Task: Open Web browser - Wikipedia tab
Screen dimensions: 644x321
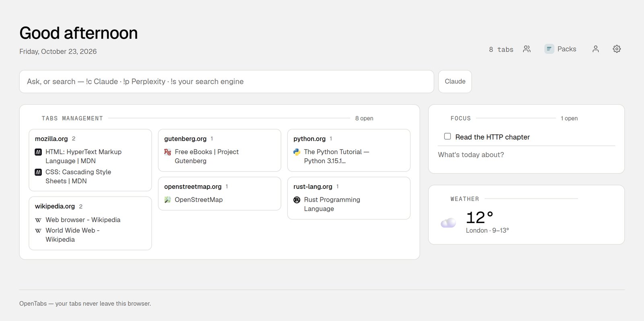Action: pos(83,220)
